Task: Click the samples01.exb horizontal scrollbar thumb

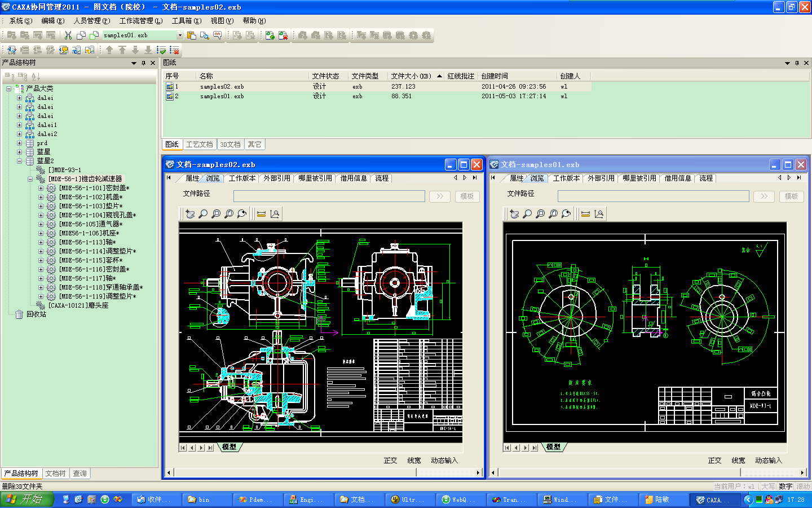Action: point(619,472)
